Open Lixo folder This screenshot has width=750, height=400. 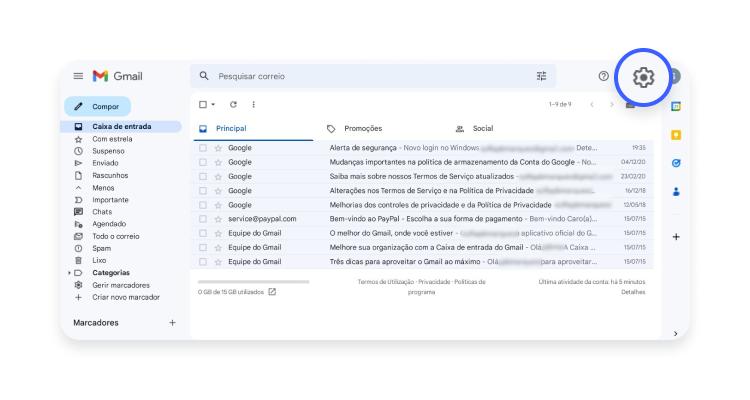99,260
